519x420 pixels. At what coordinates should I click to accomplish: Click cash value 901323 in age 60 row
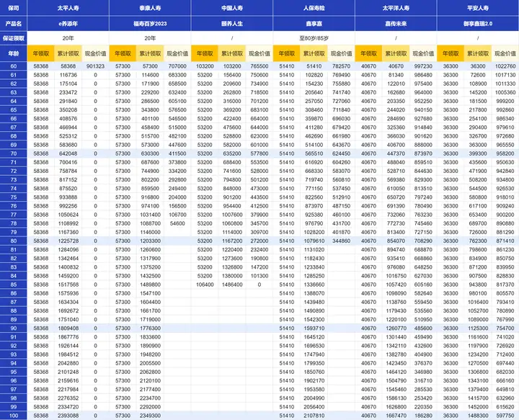(x=95, y=66)
